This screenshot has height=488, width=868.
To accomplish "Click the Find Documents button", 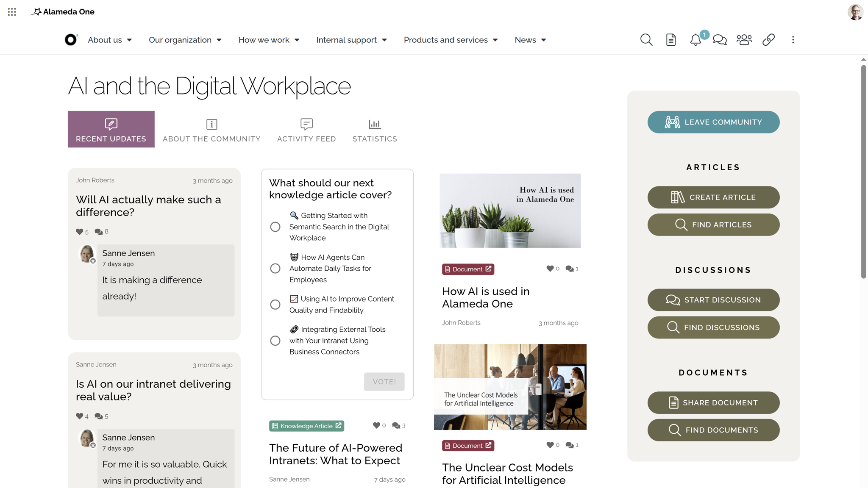I will [x=713, y=430].
